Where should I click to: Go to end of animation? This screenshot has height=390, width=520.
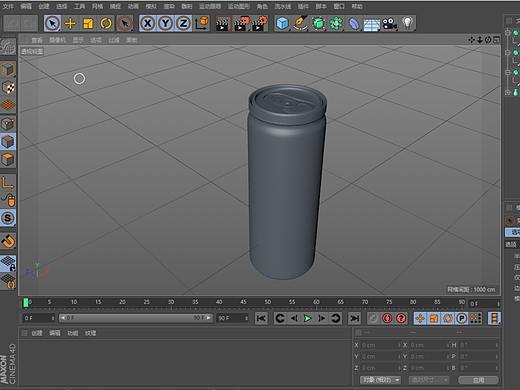(x=354, y=318)
